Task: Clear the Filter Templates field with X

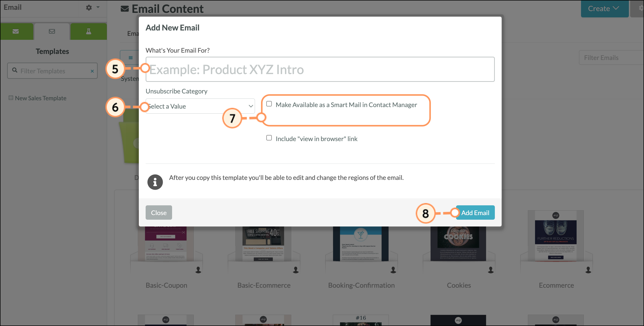Action: pyautogui.click(x=92, y=71)
